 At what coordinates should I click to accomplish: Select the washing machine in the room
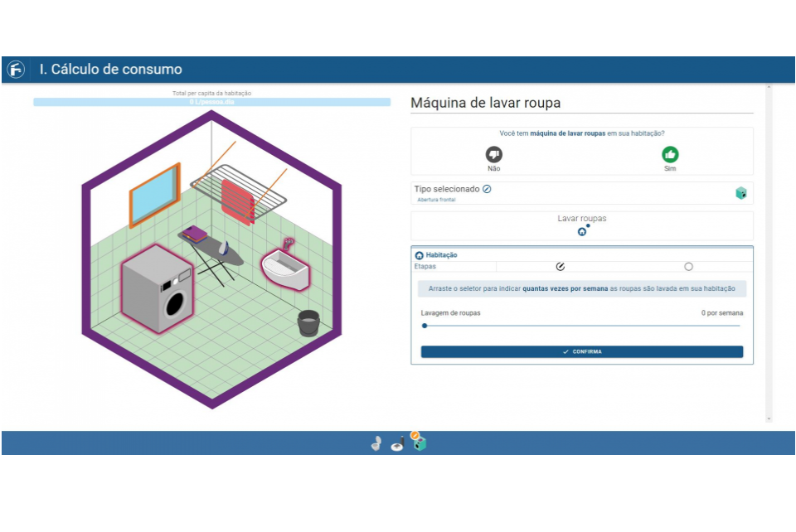point(158,288)
